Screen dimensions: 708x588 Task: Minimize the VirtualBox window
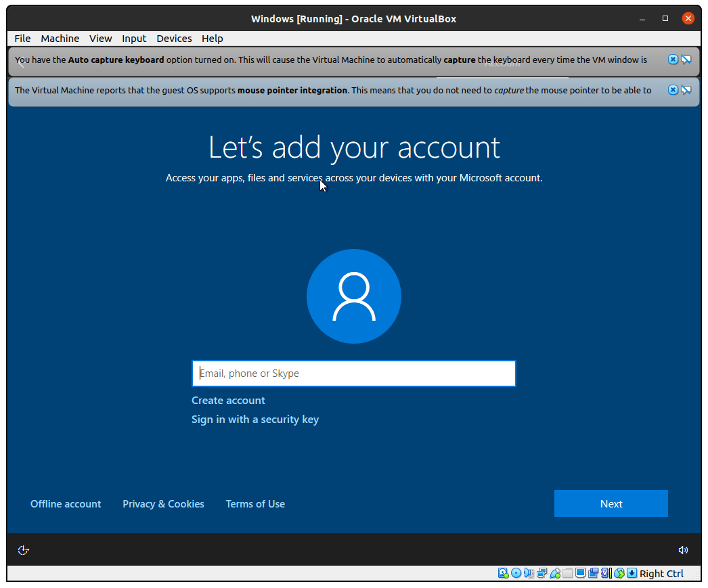pos(642,19)
